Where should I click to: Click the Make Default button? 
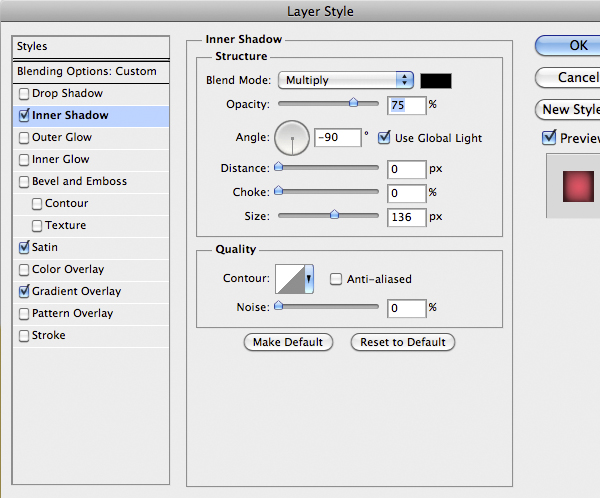(288, 342)
